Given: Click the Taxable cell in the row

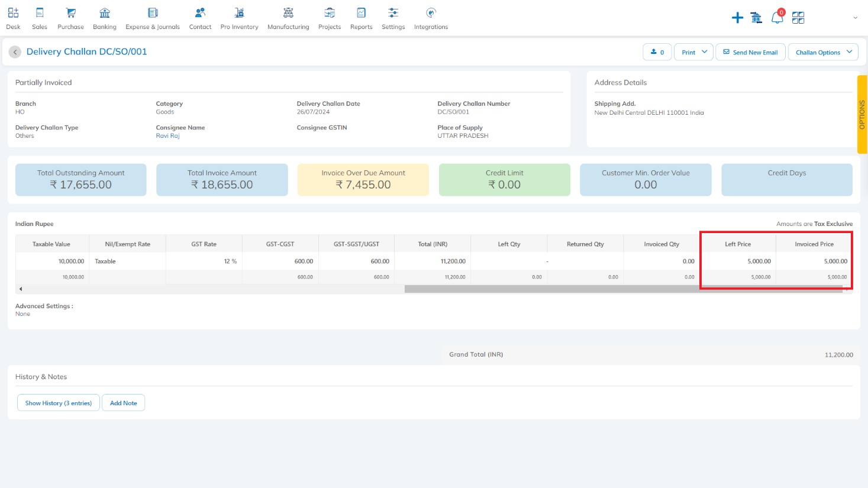Looking at the screenshot, I should click(x=127, y=261).
